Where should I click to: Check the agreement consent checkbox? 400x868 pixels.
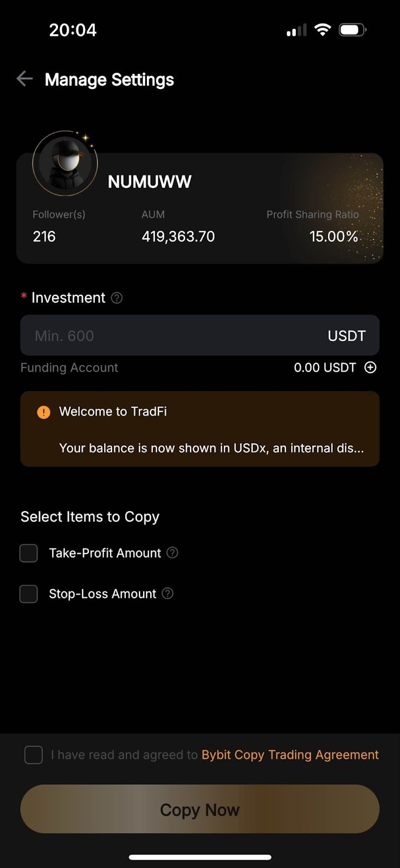[x=34, y=755]
